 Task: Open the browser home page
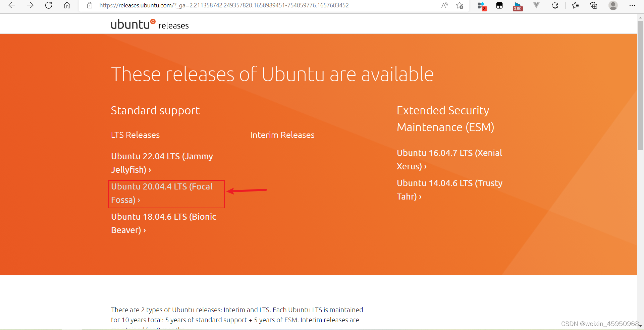[x=67, y=5]
